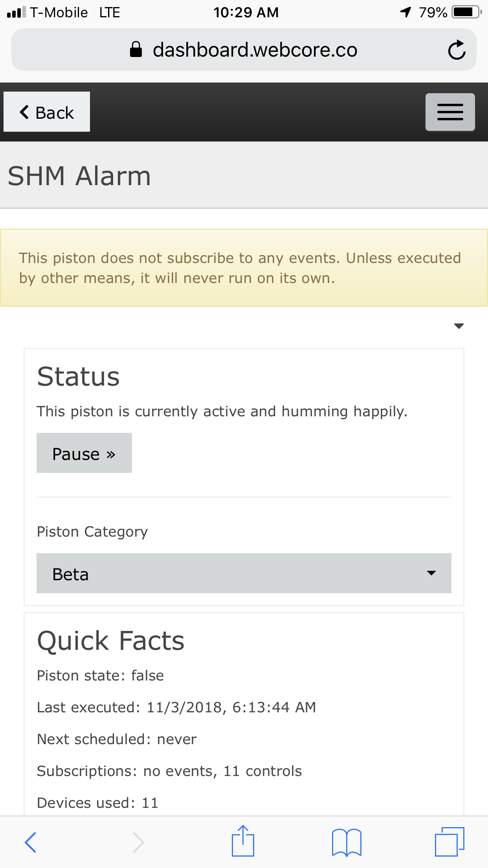Tap Safari's forward arrow
Screen dimensions: 488x868
pos(138,842)
